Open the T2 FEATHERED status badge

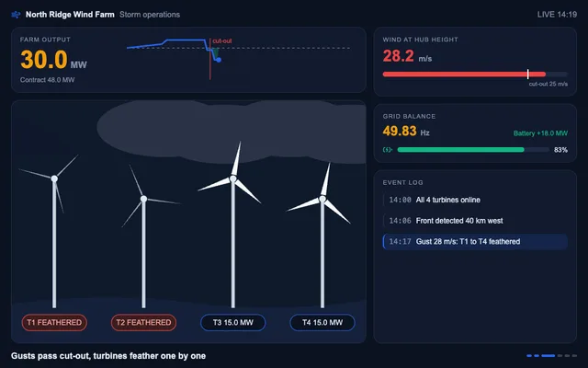(143, 323)
